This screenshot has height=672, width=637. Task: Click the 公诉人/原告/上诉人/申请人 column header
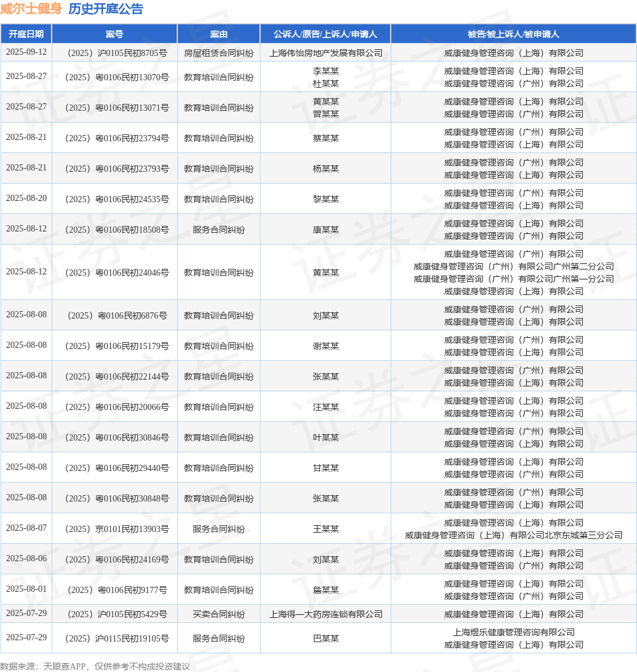[325, 34]
